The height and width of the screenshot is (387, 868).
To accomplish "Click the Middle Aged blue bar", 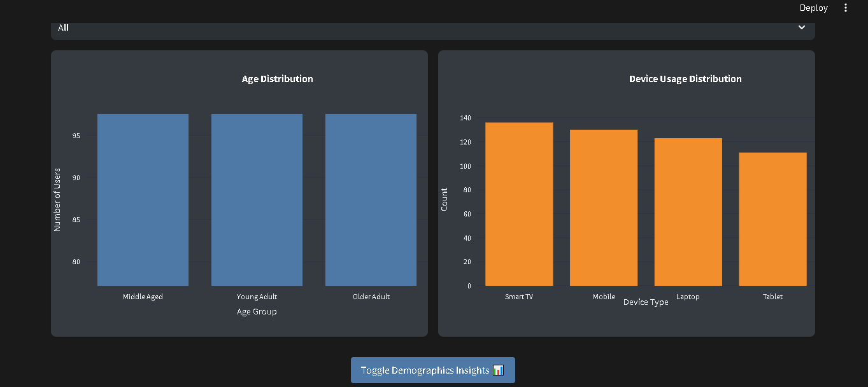I will tap(143, 199).
